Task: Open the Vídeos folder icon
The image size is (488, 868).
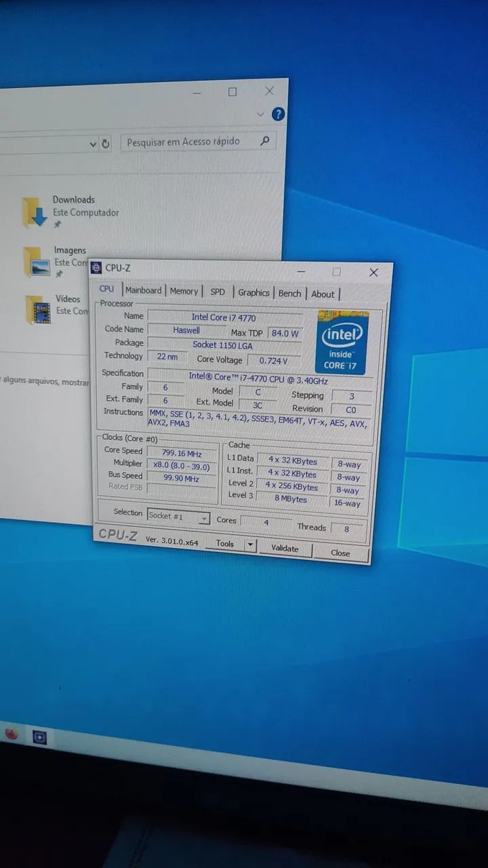Action: coord(39,309)
